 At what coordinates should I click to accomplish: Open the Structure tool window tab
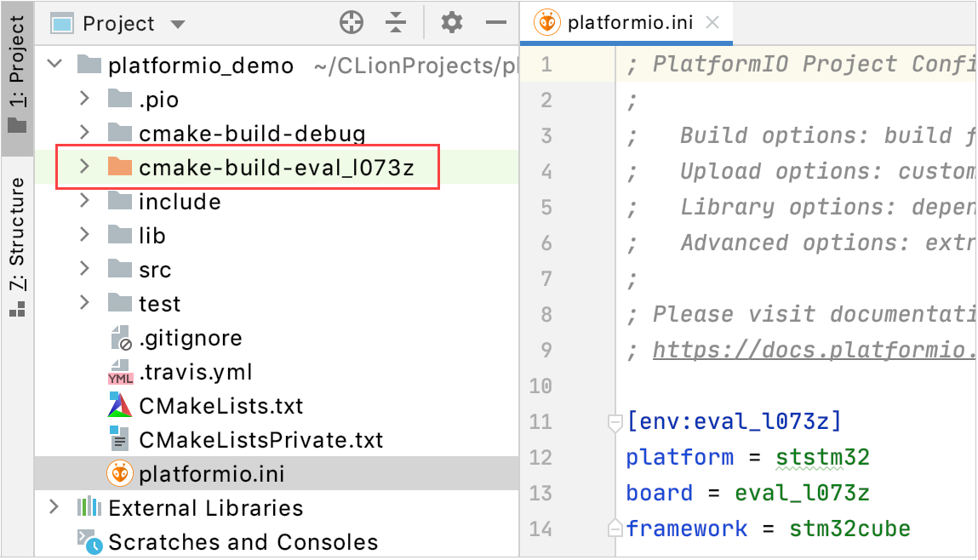point(17,247)
